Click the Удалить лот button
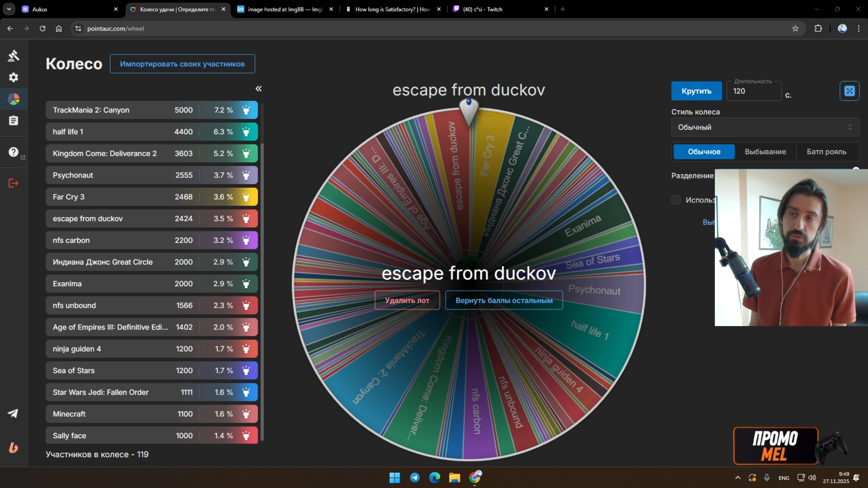 point(407,300)
